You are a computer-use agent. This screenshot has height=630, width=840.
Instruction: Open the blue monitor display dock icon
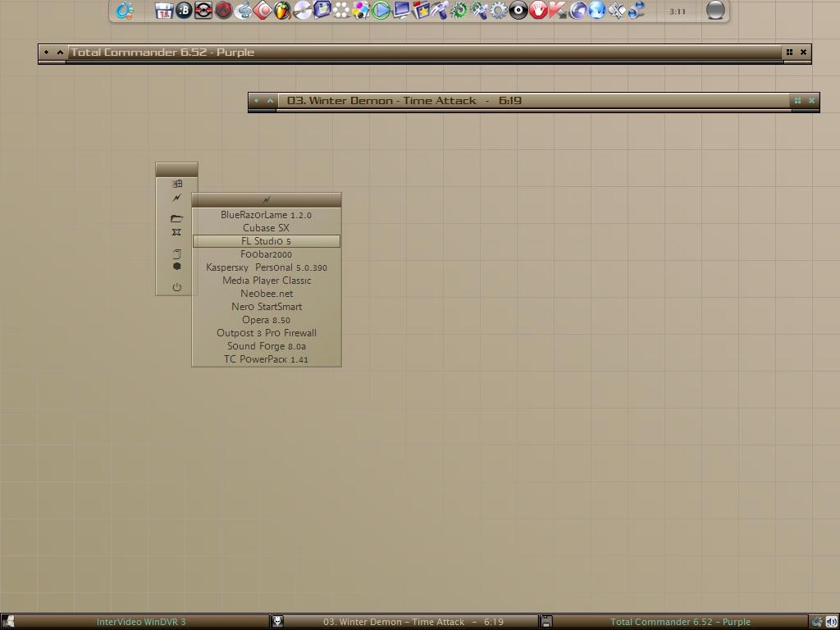400,10
